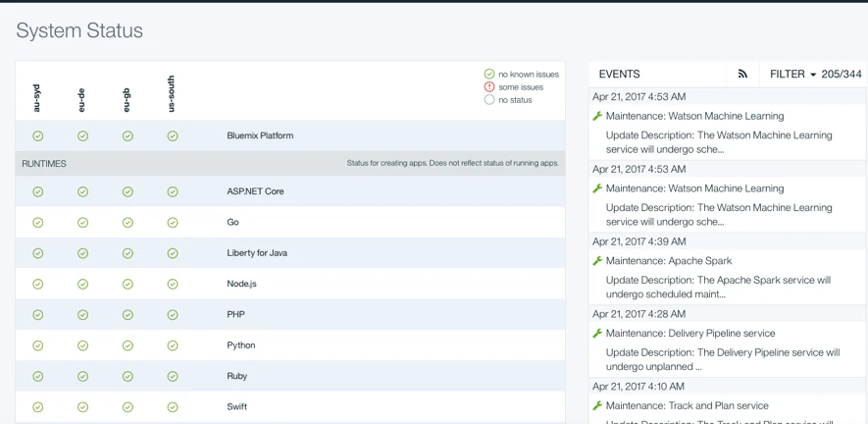Screen dimensions: 868x424
Task: Click wrench icon for first Watson Machine Learning event
Action: point(597,116)
